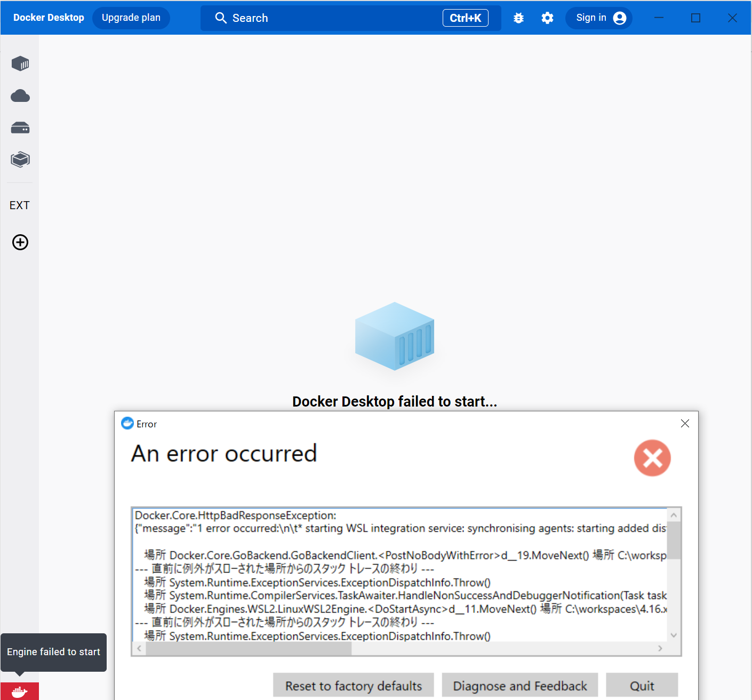Click the red error X icon in the dialog
752x700 pixels.
[x=652, y=458]
